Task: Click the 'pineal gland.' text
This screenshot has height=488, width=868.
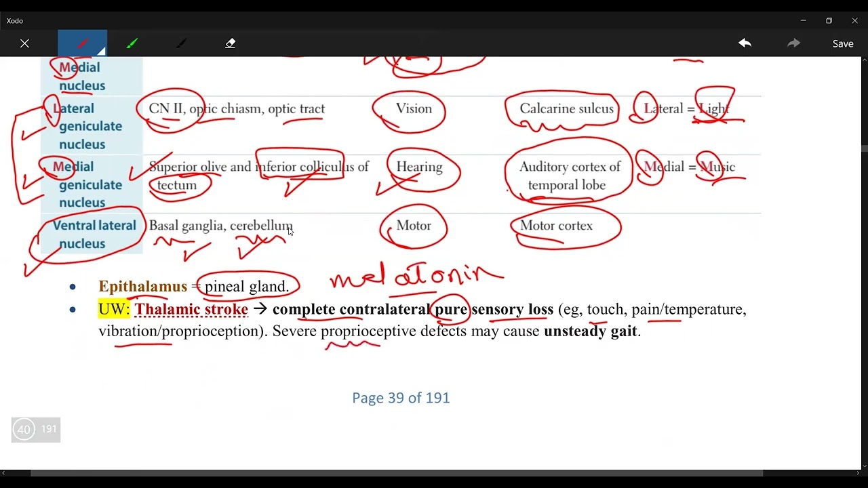Action: point(247,287)
